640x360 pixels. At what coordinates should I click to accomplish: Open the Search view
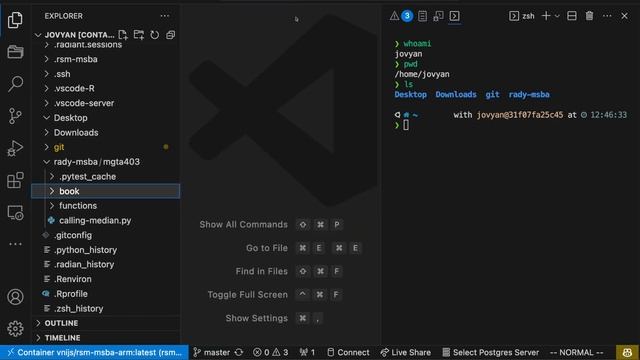(x=15, y=84)
